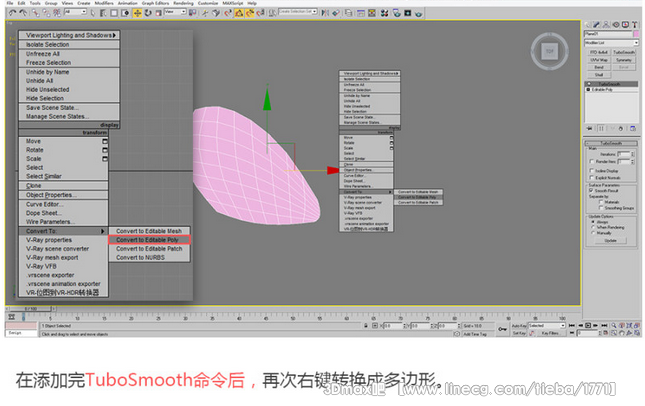Expand the Convert To submenu
This screenshot has height=406, width=645.
click(x=63, y=231)
